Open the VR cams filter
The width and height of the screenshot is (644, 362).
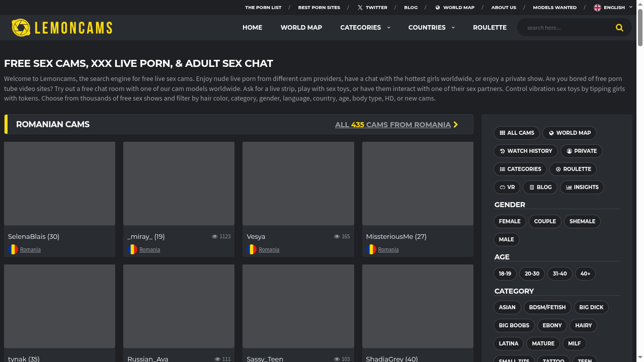(507, 187)
